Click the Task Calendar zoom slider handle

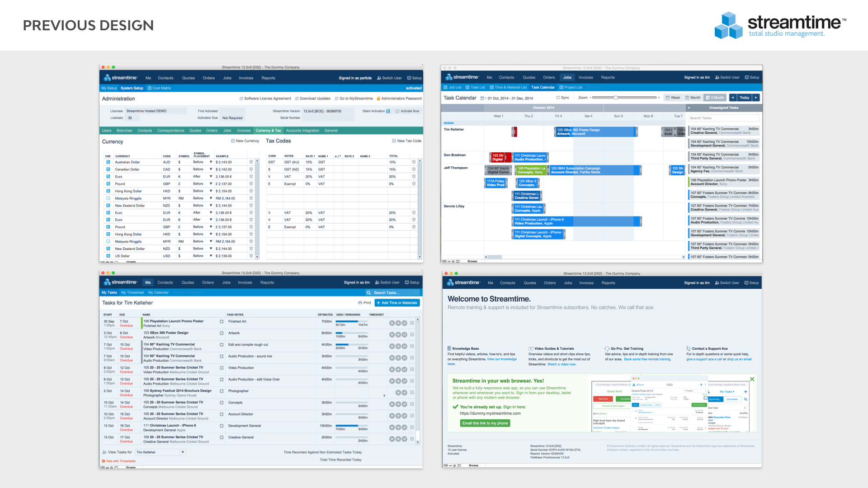coord(615,98)
